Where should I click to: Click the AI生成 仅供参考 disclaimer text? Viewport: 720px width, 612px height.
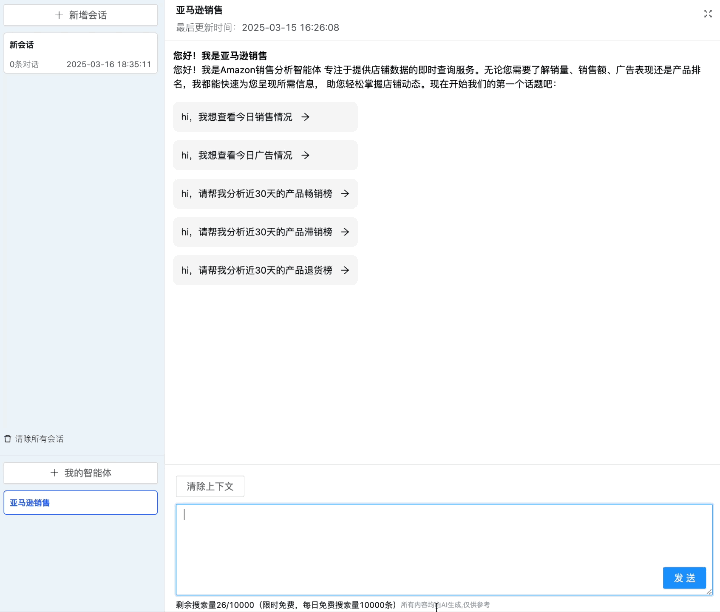[x=445, y=605]
